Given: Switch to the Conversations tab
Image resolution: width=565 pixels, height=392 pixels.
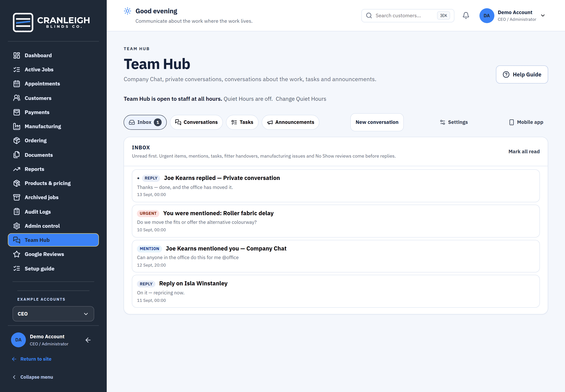Looking at the screenshot, I should point(196,122).
